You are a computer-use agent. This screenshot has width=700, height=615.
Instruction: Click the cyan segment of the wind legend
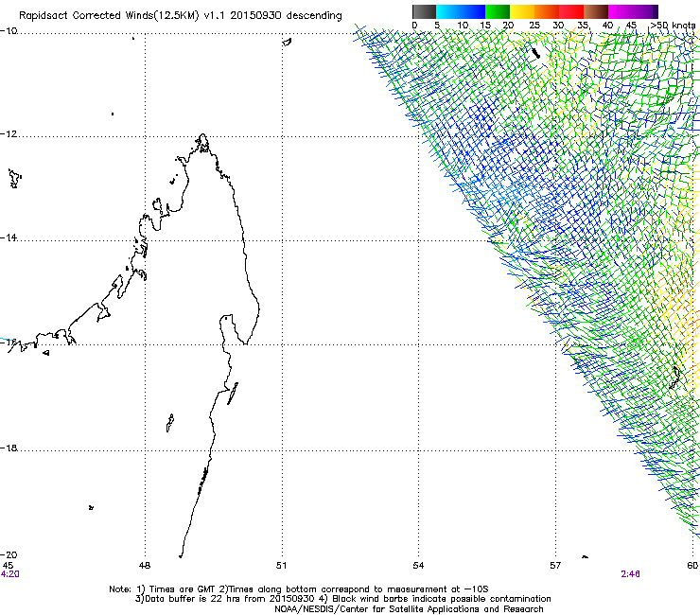coord(447,11)
